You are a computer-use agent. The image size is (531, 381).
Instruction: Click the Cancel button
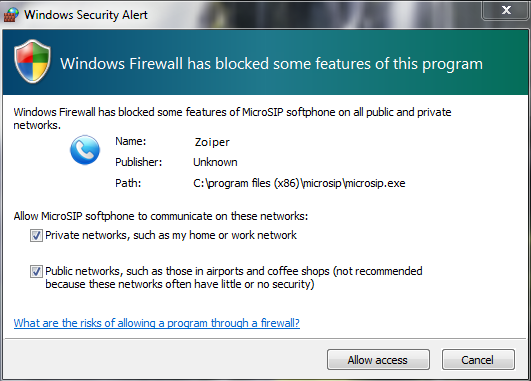[478, 360]
